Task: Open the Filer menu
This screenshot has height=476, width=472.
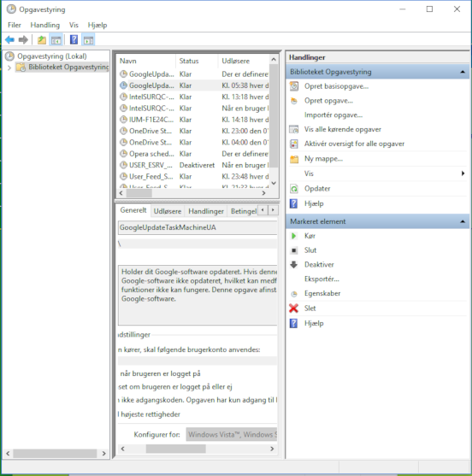Action: 15,25
